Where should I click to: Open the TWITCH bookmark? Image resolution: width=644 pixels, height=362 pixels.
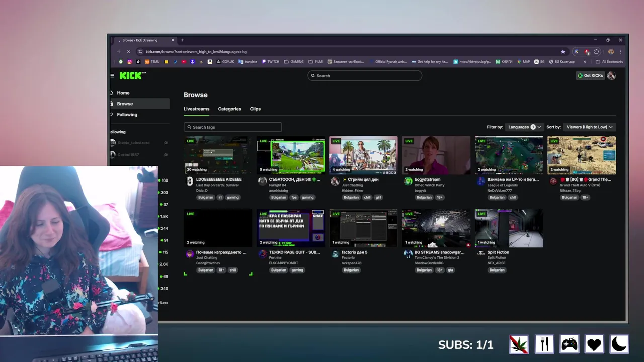(x=271, y=62)
